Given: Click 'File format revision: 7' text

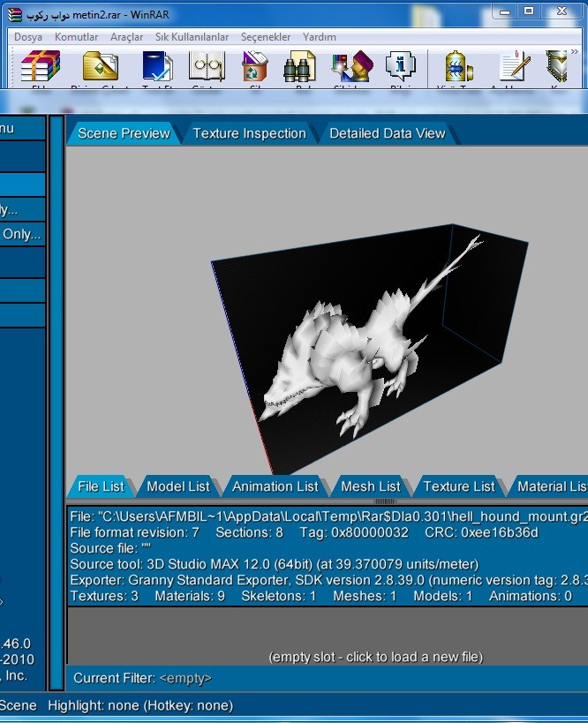Looking at the screenshot, I should pos(134,532).
